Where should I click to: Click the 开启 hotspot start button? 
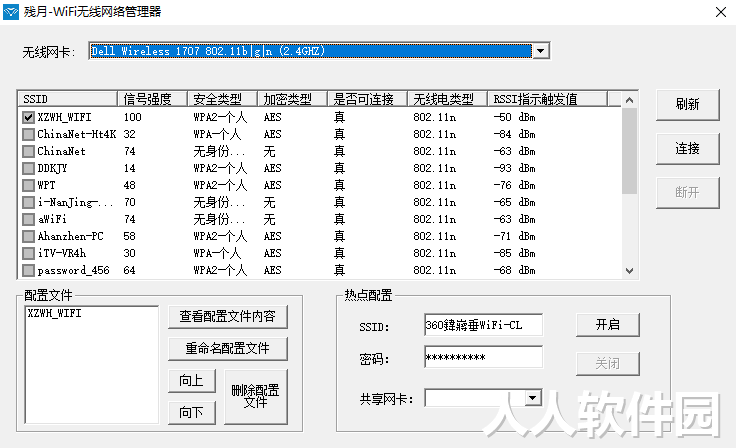[608, 325]
